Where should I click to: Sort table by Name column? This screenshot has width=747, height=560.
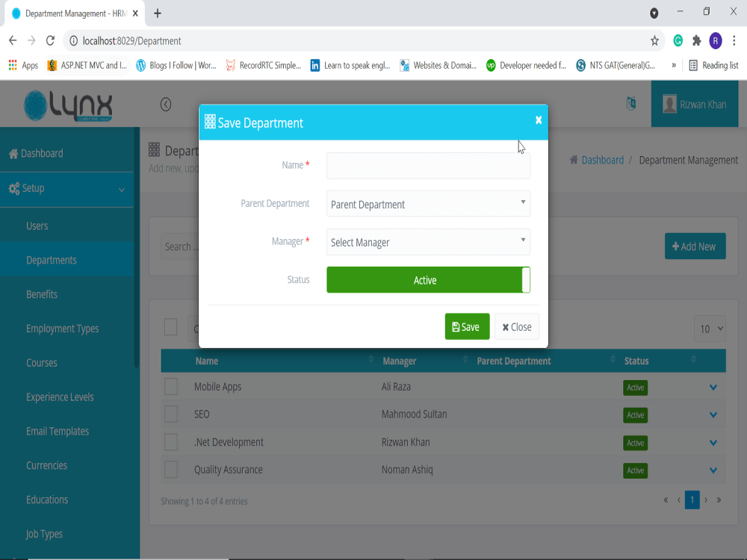click(x=283, y=361)
